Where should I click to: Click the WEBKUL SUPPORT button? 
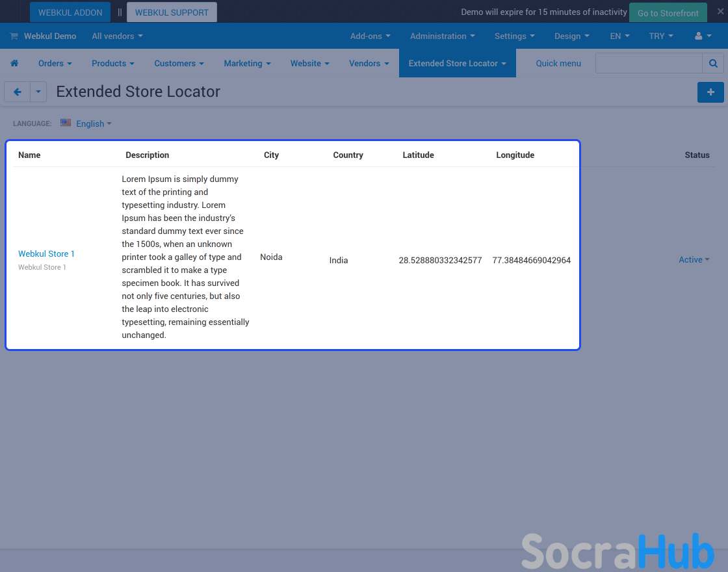(172, 12)
